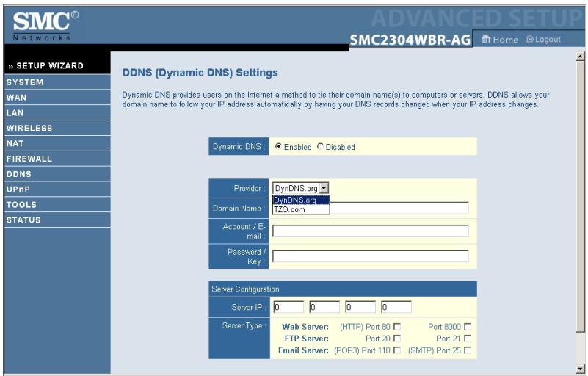Click the second Server IP octet field
The height and width of the screenshot is (376, 588).
click(324, 307)
